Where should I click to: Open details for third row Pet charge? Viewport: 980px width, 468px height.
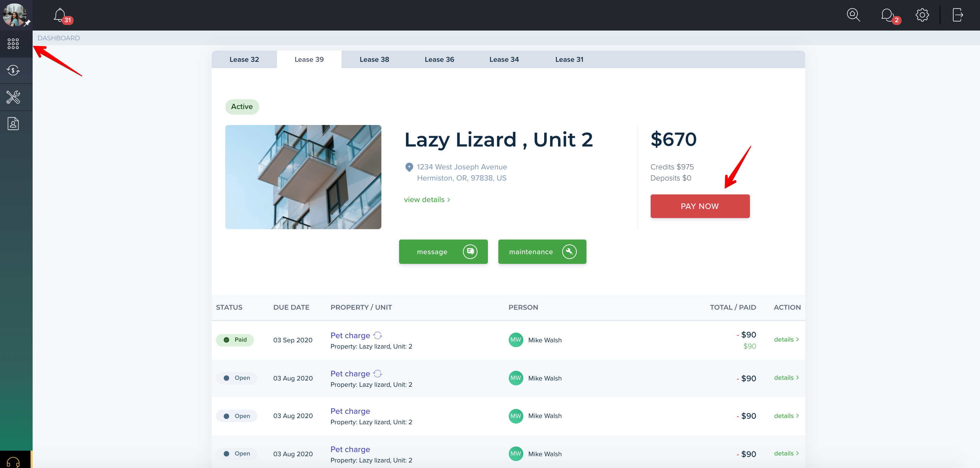786,416
